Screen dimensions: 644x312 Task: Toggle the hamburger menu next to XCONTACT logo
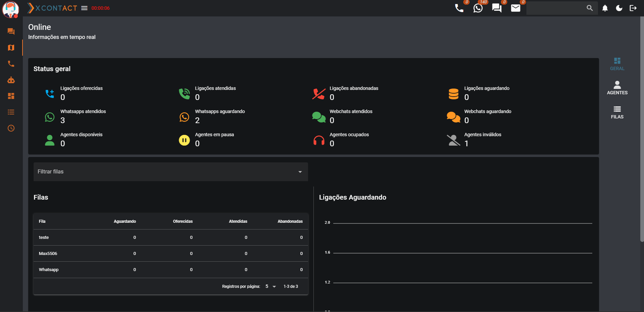(x=84, y=8)
